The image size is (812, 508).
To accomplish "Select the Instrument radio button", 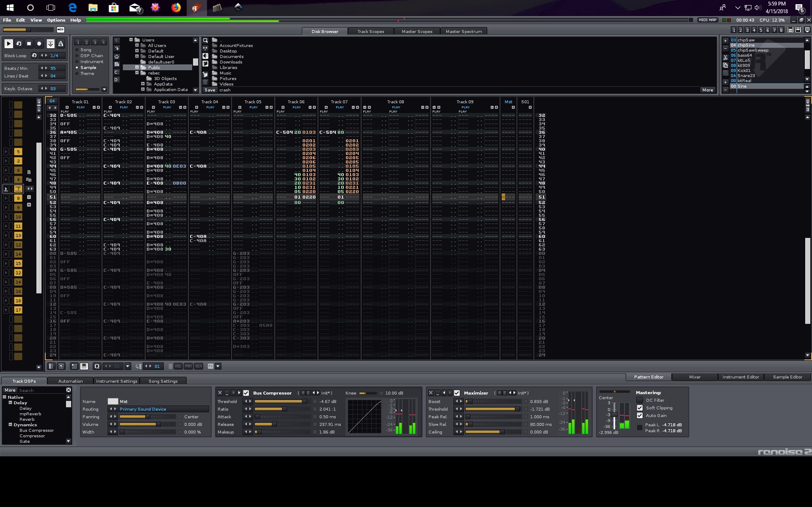I will coord(77,62).
